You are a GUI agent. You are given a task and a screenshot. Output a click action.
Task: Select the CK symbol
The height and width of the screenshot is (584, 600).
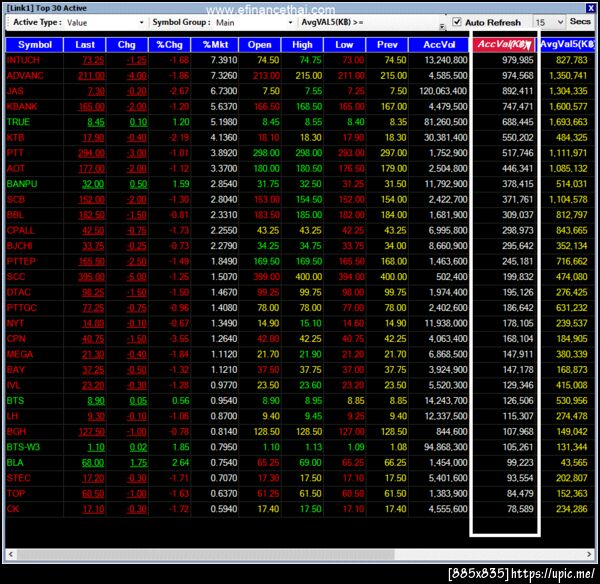tap(13, 509)
